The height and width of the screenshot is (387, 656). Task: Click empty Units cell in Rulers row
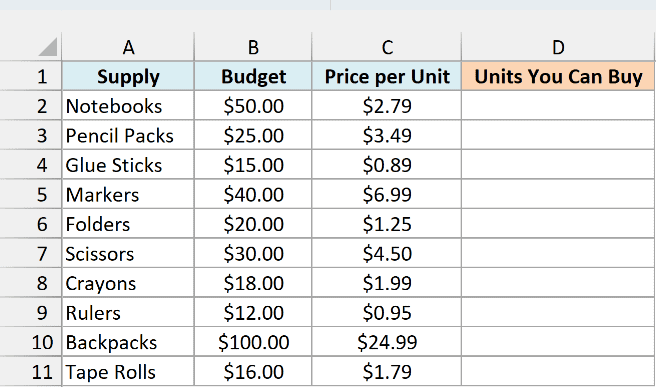tap(559, 312)
